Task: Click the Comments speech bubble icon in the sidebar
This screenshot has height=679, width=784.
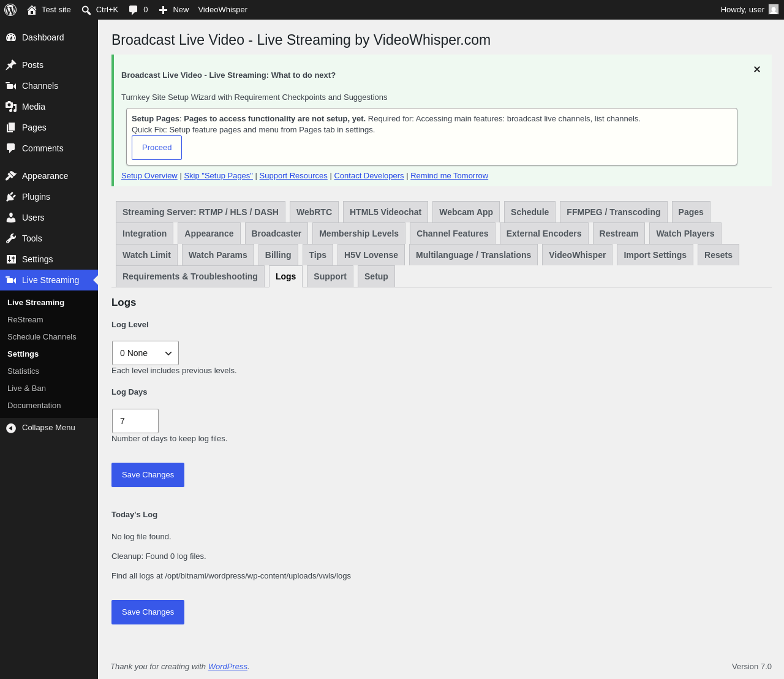Action: [11, 148]
